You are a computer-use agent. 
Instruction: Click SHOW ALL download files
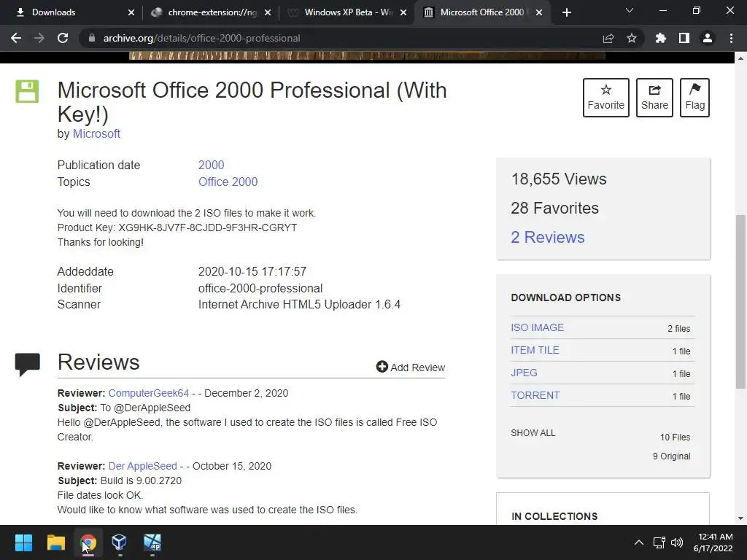pos(533,433)
